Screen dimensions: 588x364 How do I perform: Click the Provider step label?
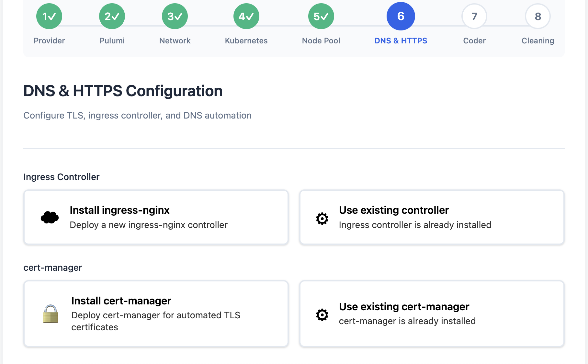pos(49,41)
